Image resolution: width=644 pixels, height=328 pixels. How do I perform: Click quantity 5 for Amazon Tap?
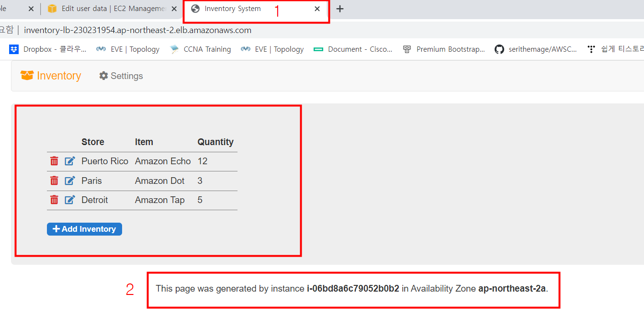(200, 200)
